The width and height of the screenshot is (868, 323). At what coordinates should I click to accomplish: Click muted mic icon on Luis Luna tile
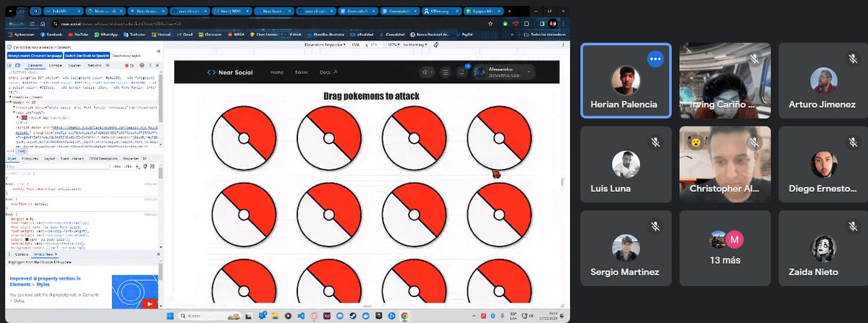click(655, 143)
